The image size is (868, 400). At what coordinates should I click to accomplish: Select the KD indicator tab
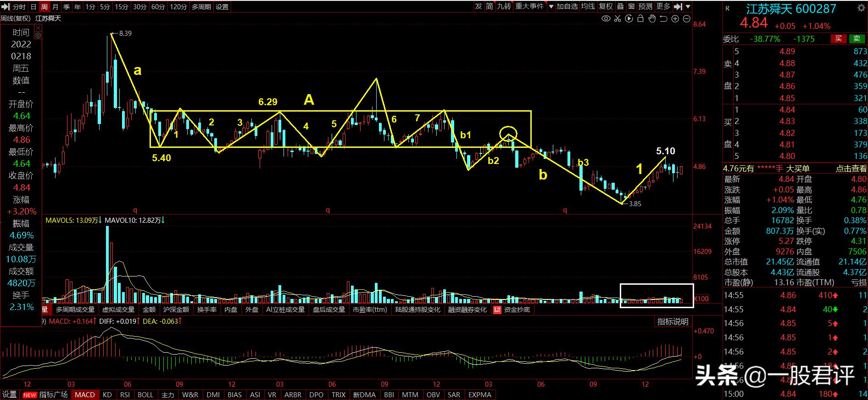(107, 395)
